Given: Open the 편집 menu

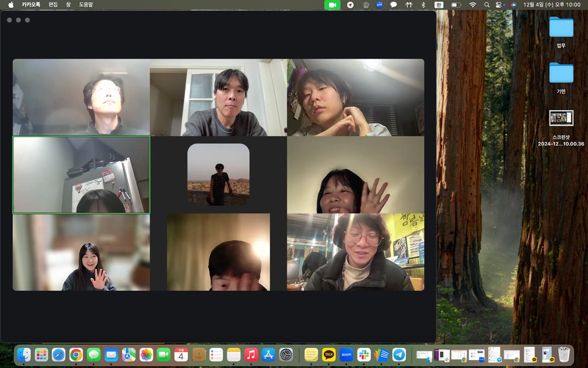Looking at the screenshot, I should (x=53, y=5).
